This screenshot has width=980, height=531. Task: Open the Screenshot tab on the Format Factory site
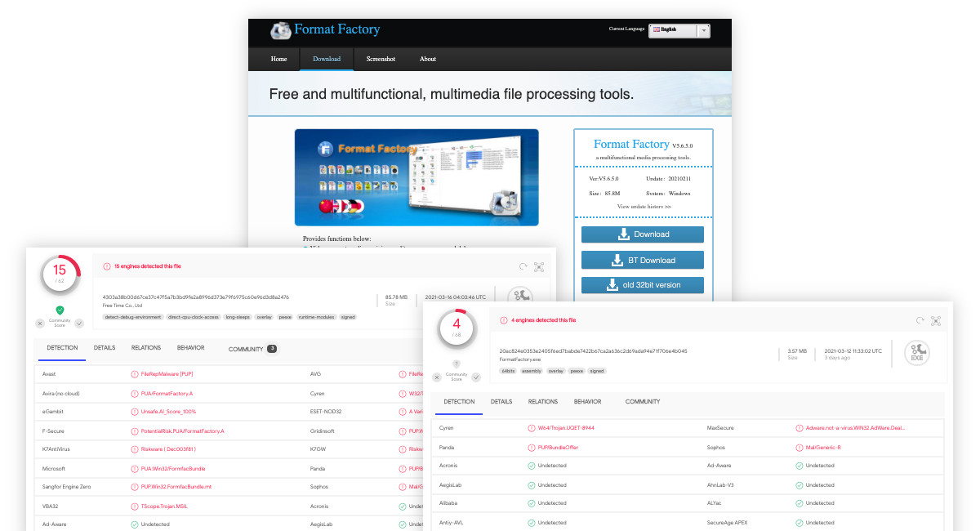[x=381, y=59]
